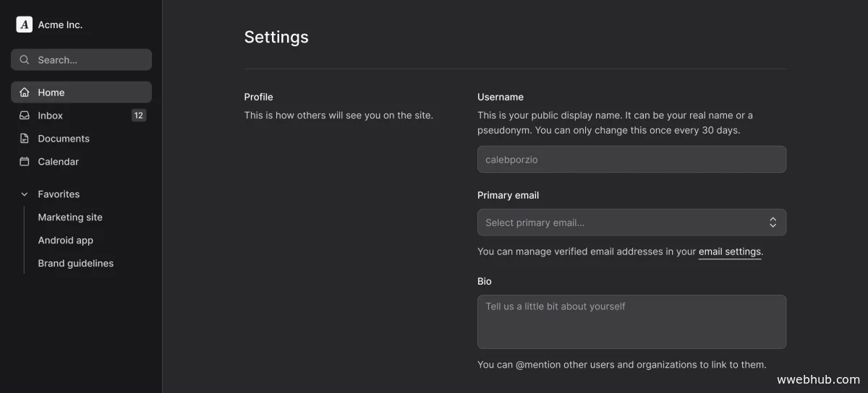Click the magnifying glass search icon
The image size is (868, 393).
[x=25, y=60]
